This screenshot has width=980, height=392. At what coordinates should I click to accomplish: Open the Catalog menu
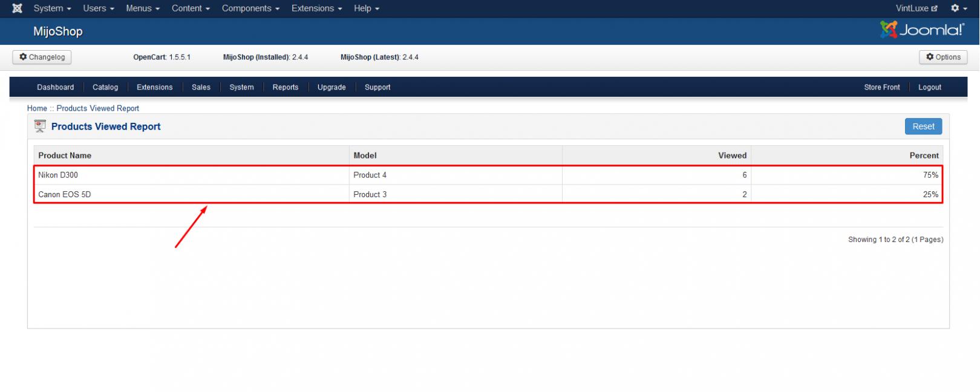[105, 87]
